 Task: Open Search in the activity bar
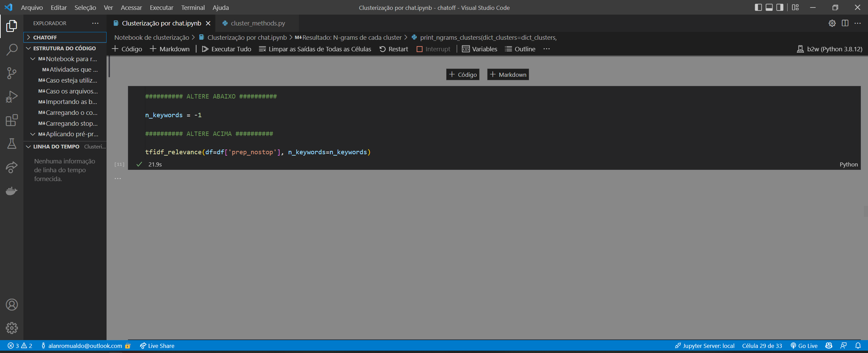click(12, 49)
